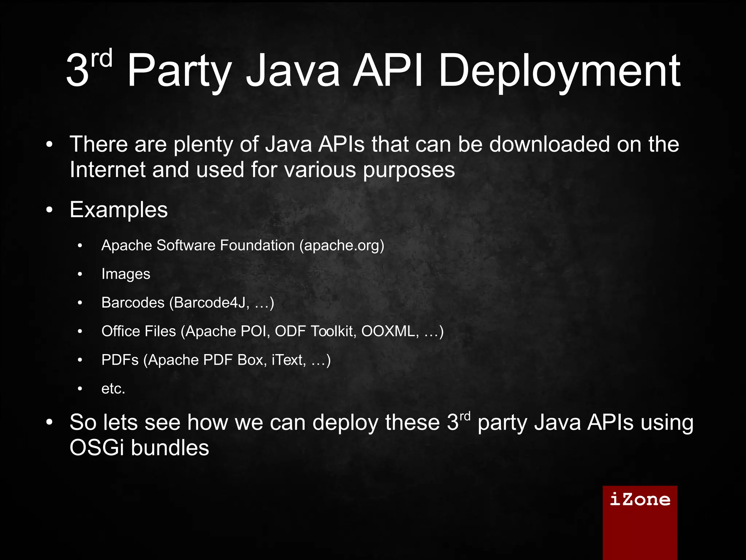Click the red iZone logo
The image size is (746, 560).
(640, 522)
